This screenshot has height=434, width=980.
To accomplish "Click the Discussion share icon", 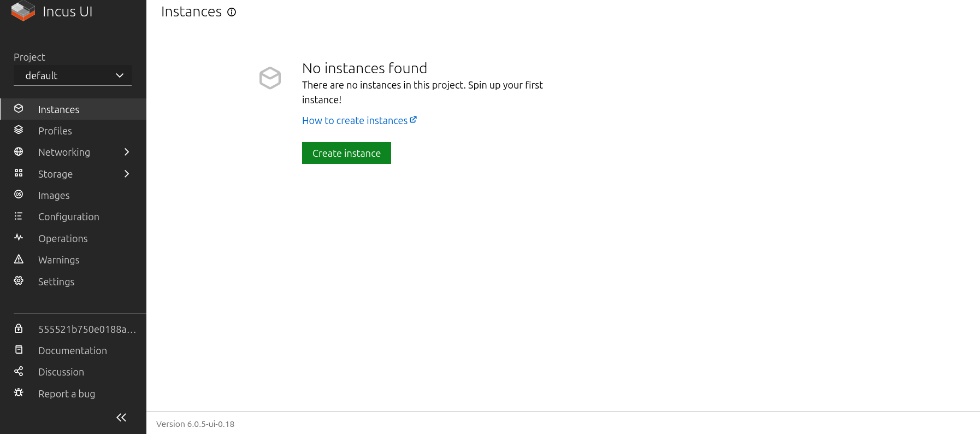I will (x=19, y=372).
